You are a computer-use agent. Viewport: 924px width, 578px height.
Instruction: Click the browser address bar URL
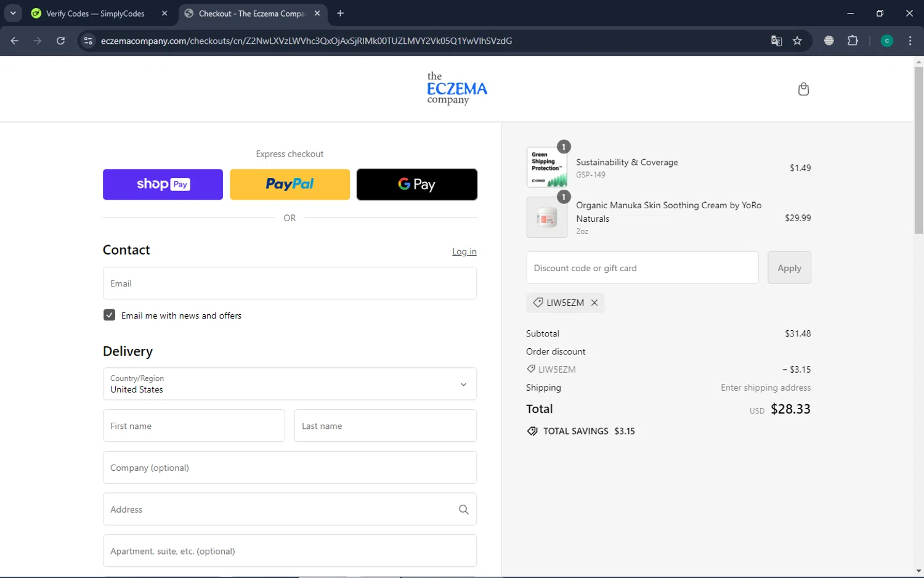point(306,41)
